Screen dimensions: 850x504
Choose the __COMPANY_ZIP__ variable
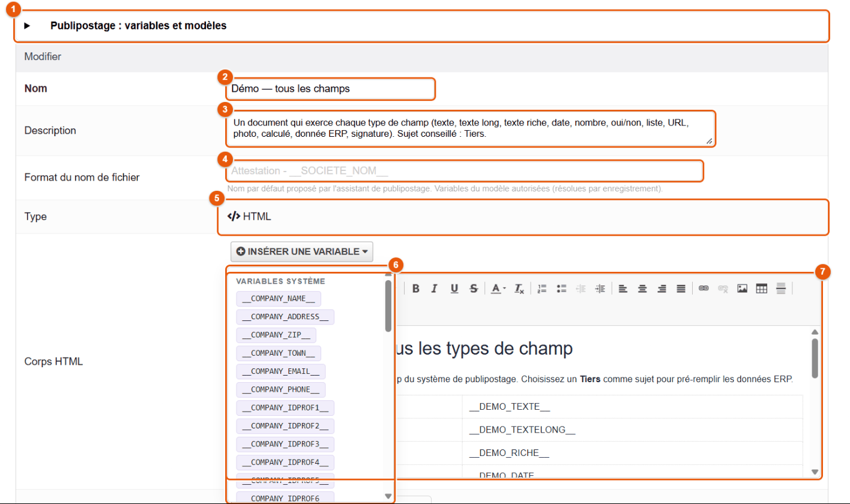(277, 335)
